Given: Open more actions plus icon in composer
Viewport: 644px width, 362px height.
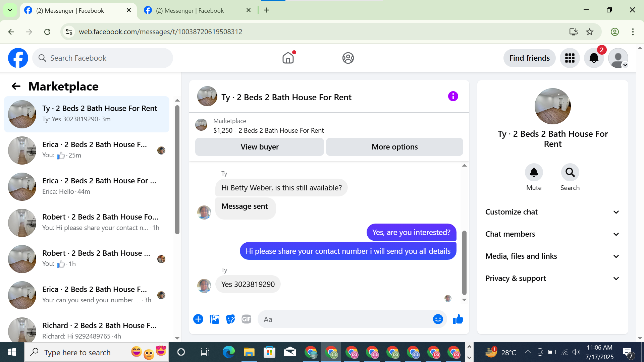Looking at the screenshot, I should tap(198, 319).
